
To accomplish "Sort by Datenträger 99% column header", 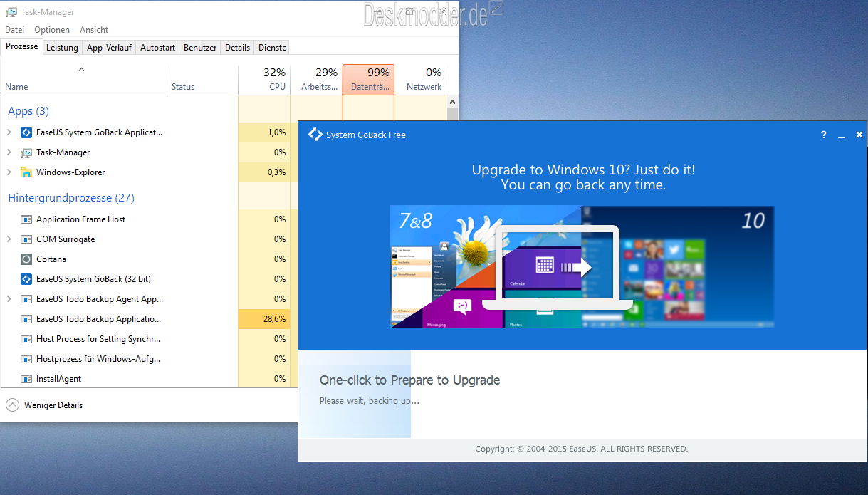I will pos(368,80).
